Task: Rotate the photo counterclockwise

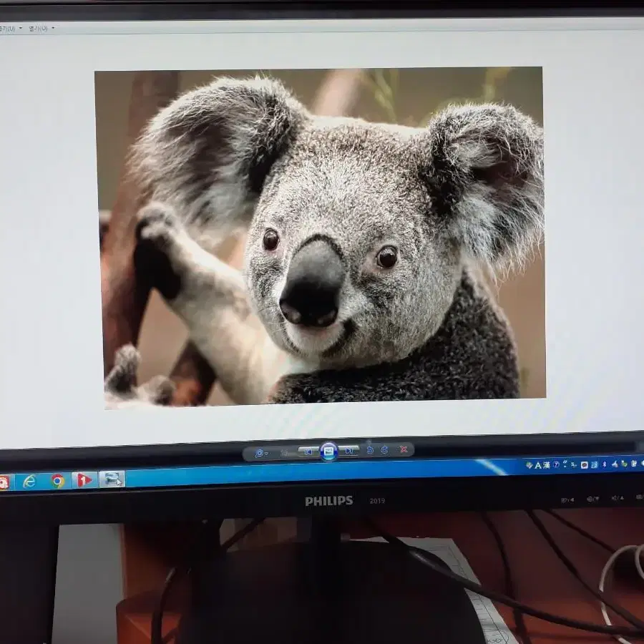Action: pyautogui.click(x=370, y=450)
